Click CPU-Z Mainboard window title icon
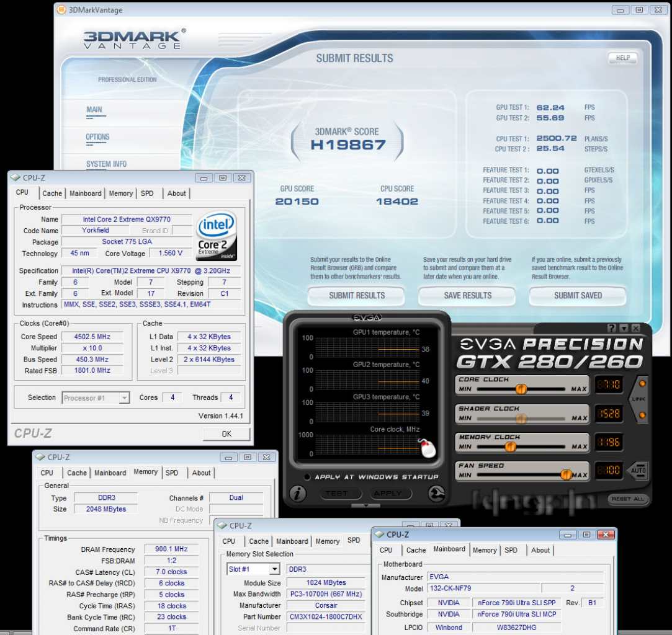The width and height of the screenshot is (672, 635). click(379, 535)
